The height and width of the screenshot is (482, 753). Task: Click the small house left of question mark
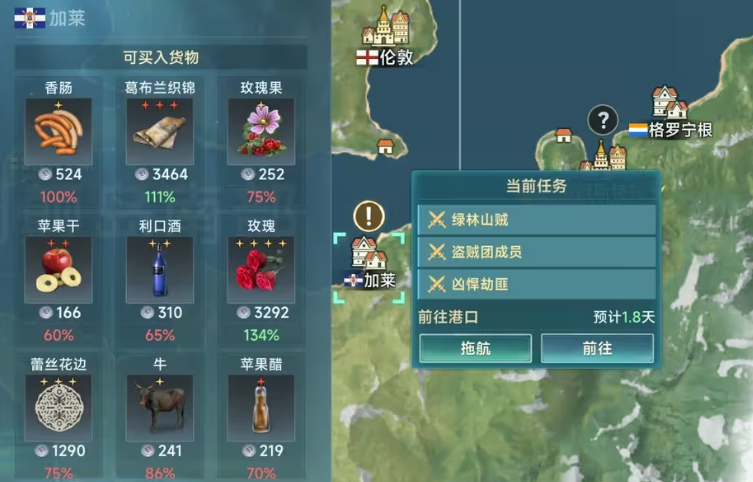click(x=564, y=135)
